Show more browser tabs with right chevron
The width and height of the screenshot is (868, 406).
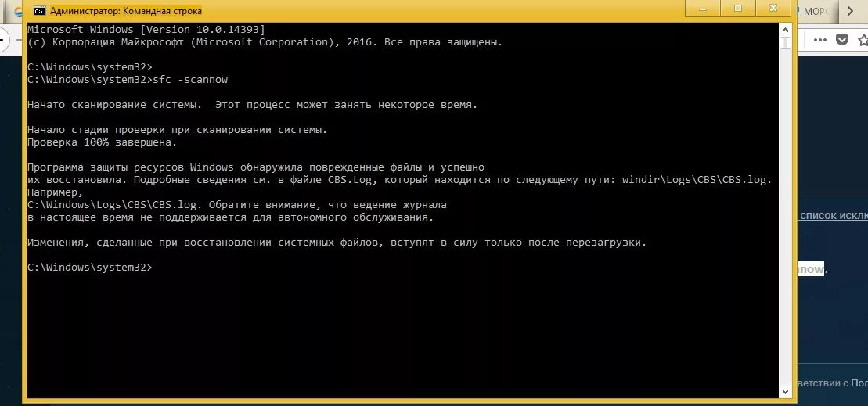pyautogui.click(x=850, y=11)
